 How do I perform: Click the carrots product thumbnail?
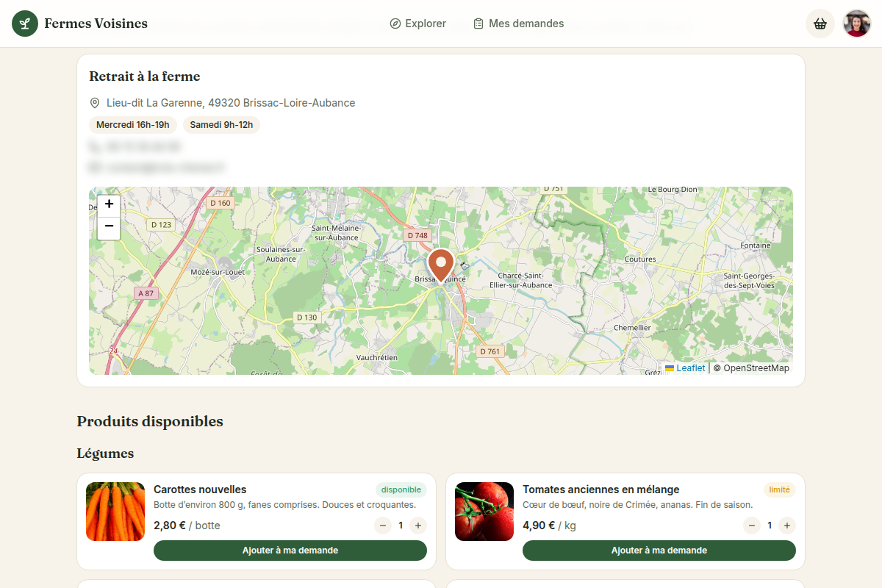(x=115, y=512)
